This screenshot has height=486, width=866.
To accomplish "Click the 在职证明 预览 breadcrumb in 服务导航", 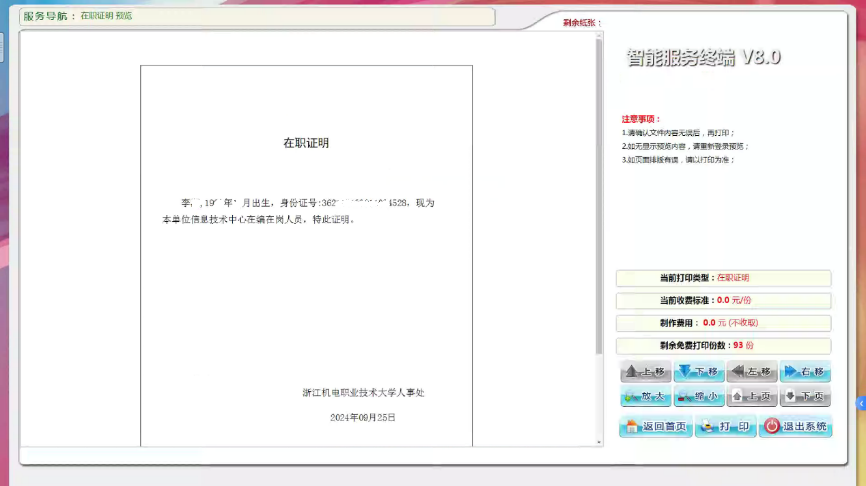I will coord(106,16).
